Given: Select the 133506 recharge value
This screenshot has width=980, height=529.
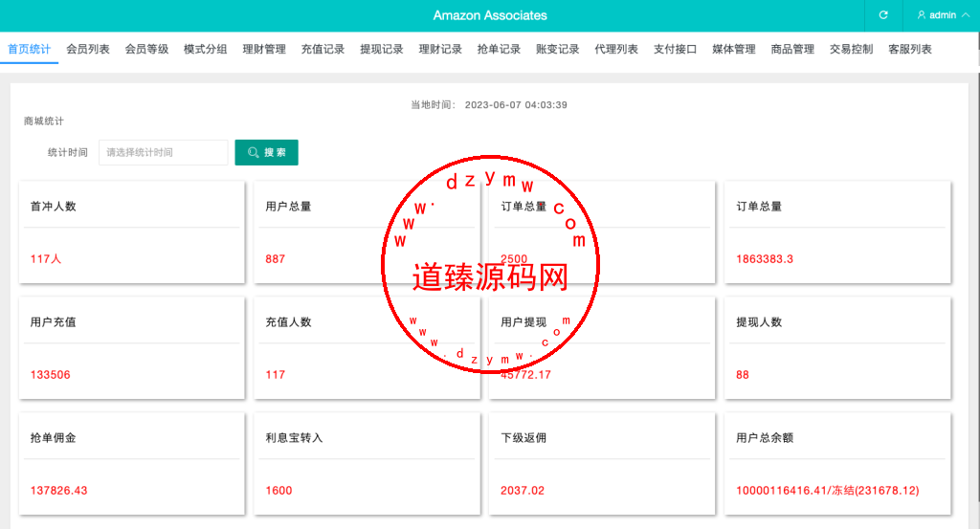Looking at the screenshot, I should 50,375.
